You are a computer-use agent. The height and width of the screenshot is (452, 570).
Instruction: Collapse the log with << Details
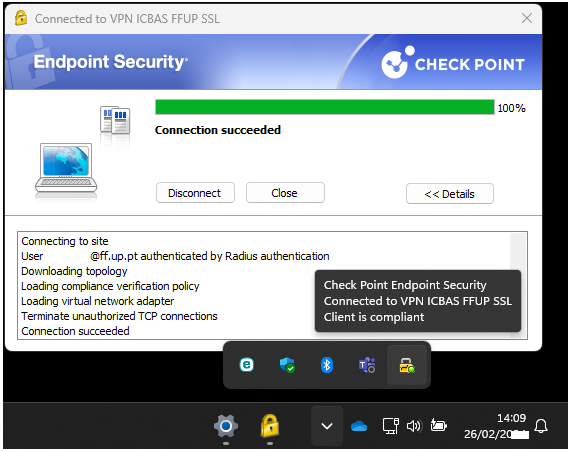coord(450,194)
